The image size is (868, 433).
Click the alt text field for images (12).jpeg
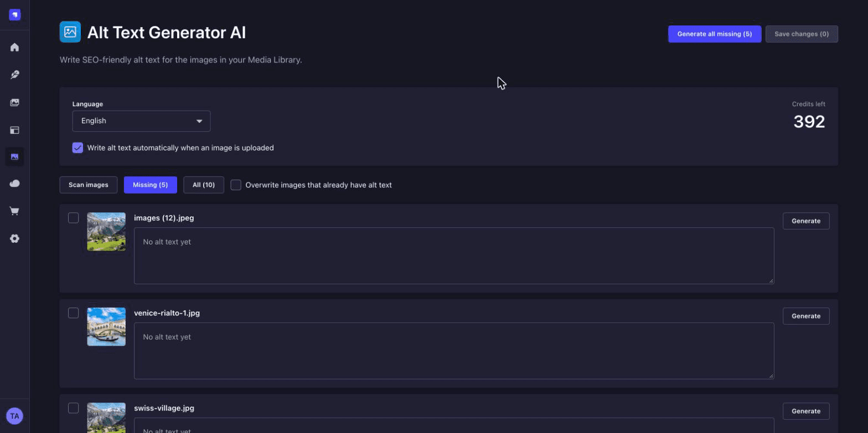point(454,255)
